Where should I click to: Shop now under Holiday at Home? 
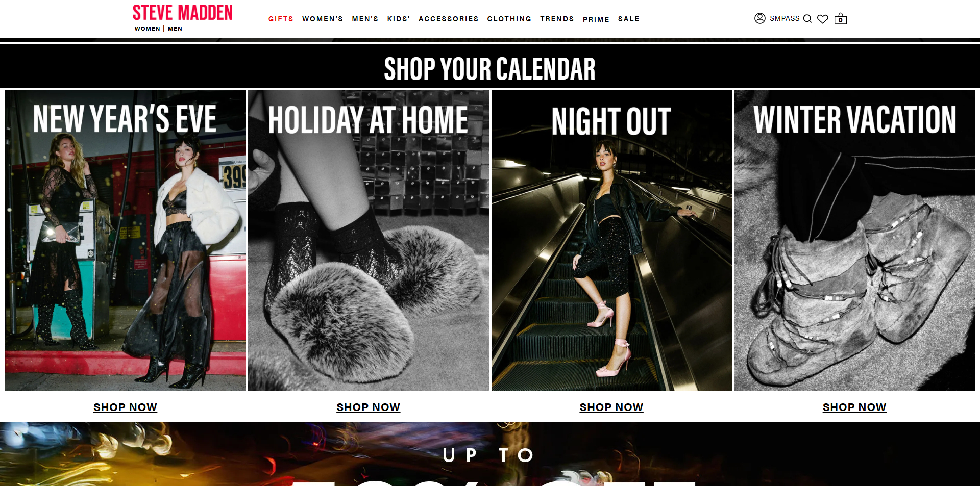[368, 407]
